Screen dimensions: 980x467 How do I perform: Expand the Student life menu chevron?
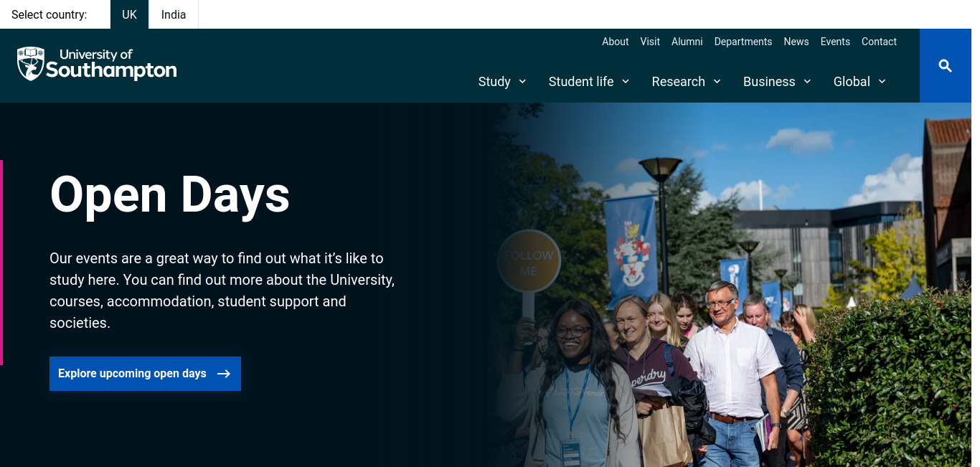626,81
